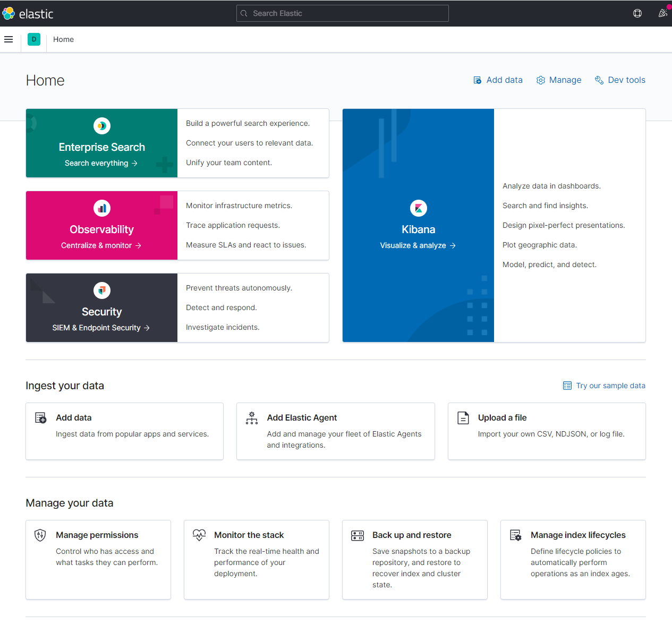Click 'Prevent threats autonomously.' text
Image resolution: width=672 pixels, height=633 pixels.
coord(239,288)
